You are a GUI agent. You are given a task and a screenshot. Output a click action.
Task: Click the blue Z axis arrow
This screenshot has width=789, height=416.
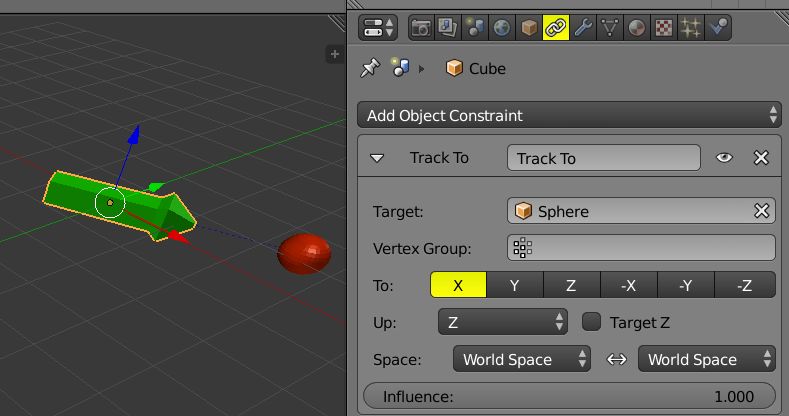click(133, 135)
